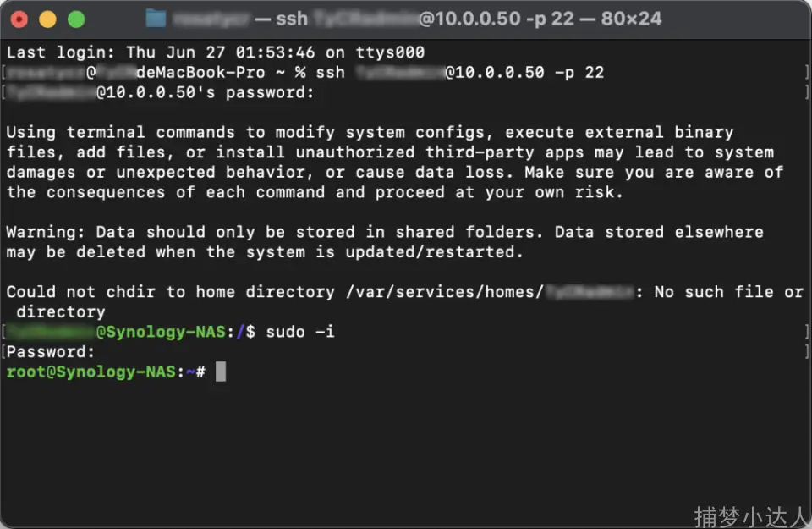Click the folder proxy icon in title bar
Screen dimensions: 812x529
156,19
